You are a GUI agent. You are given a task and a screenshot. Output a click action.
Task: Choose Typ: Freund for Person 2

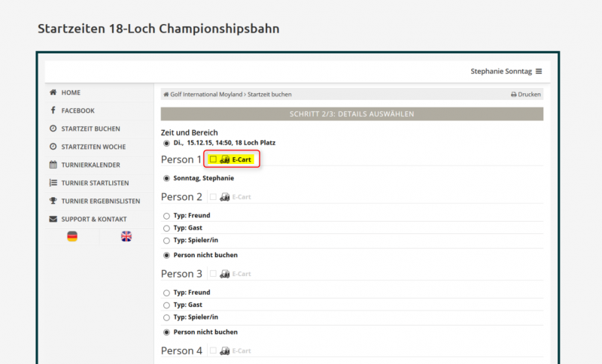(x=166, y=216)
